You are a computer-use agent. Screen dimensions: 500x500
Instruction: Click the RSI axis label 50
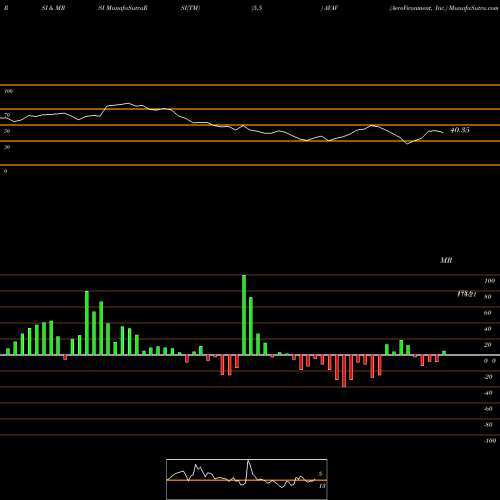(x=7, y=131)
